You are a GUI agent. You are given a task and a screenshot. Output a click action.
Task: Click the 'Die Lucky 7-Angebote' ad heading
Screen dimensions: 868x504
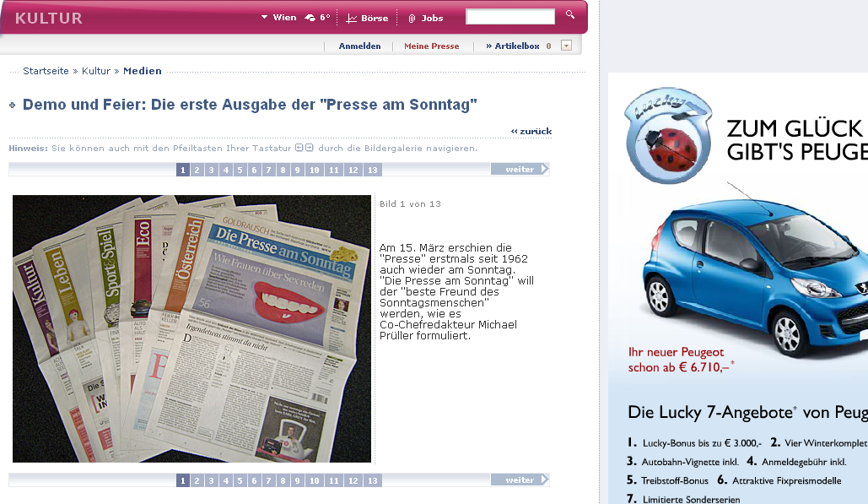pyautogui.click(x=747, y=412)
